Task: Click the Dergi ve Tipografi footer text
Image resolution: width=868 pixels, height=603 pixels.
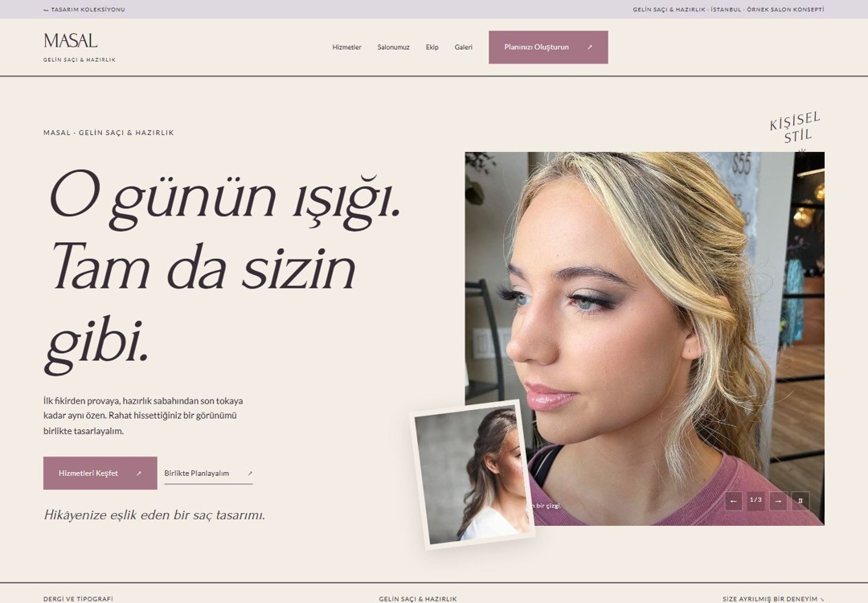Action: [x=78, y=598]
